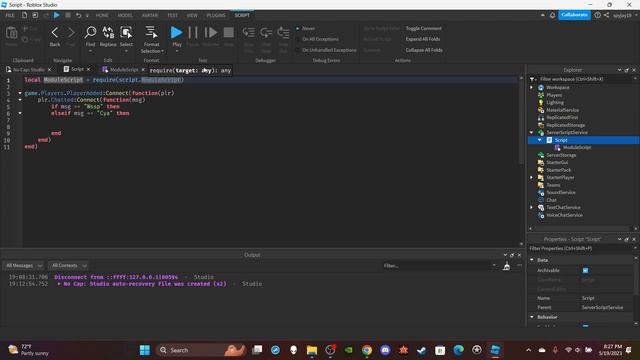
Task: Select ReplicatedStorage in Explorer
Action: 565,125
